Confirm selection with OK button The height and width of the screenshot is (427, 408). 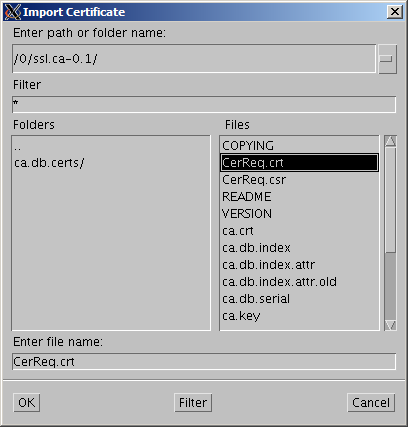click(26, 403)
